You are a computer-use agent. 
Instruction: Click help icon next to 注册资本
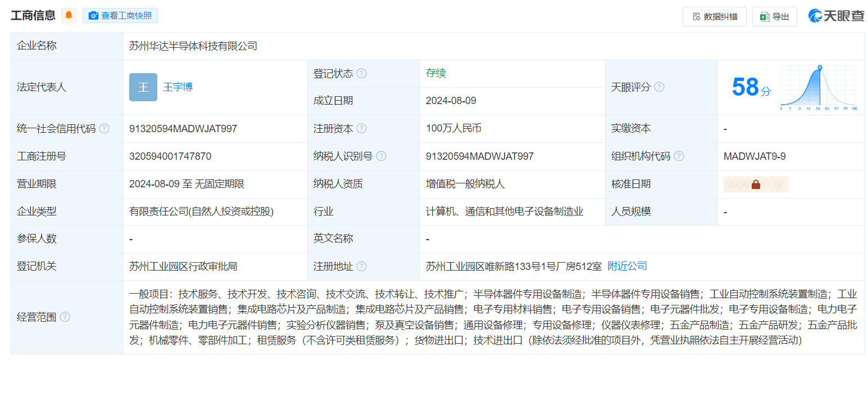(362, 129)
